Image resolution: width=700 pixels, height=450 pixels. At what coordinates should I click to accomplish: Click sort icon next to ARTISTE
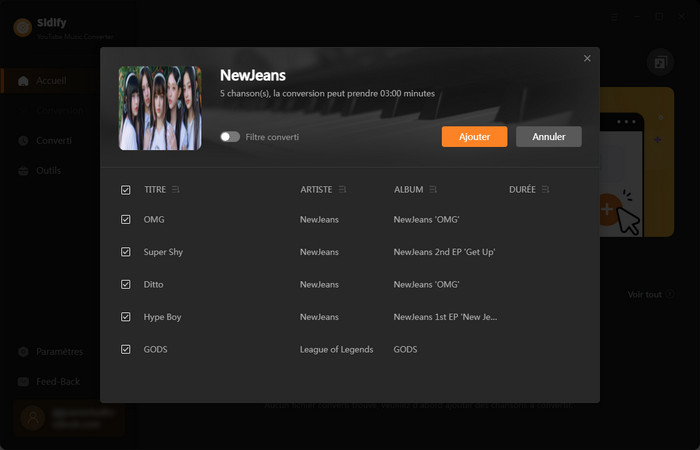[x=343, y=189]
